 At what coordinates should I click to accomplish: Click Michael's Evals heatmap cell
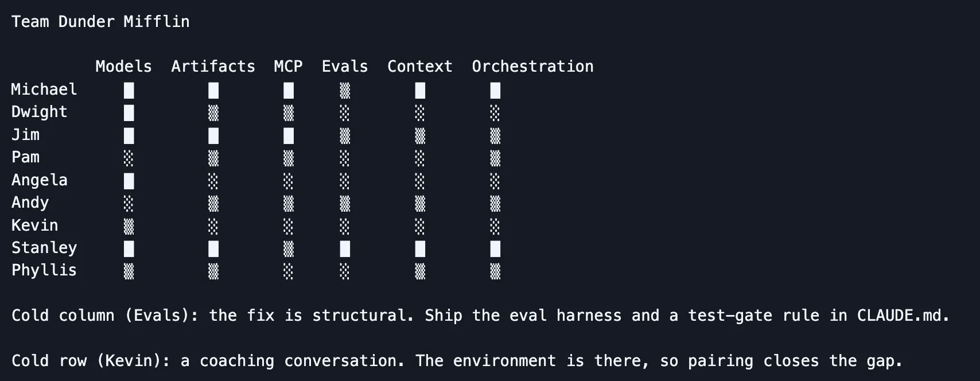tap(345, 90)
